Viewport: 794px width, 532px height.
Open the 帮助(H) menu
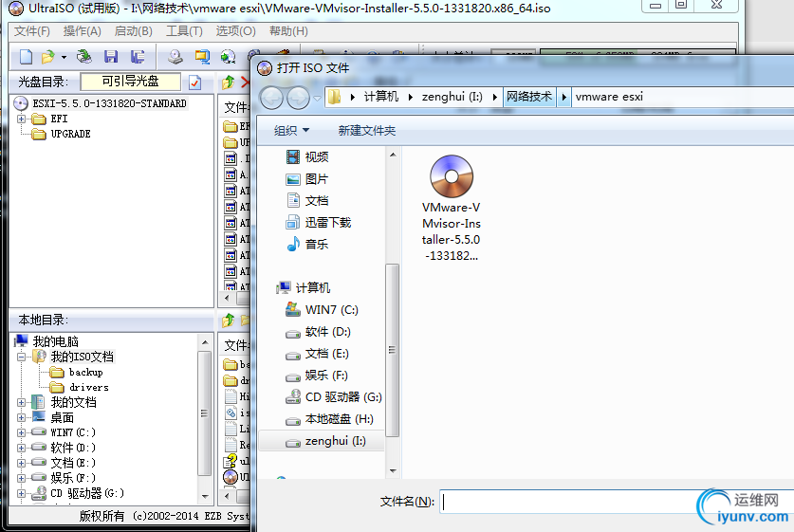tap(288, 31)
